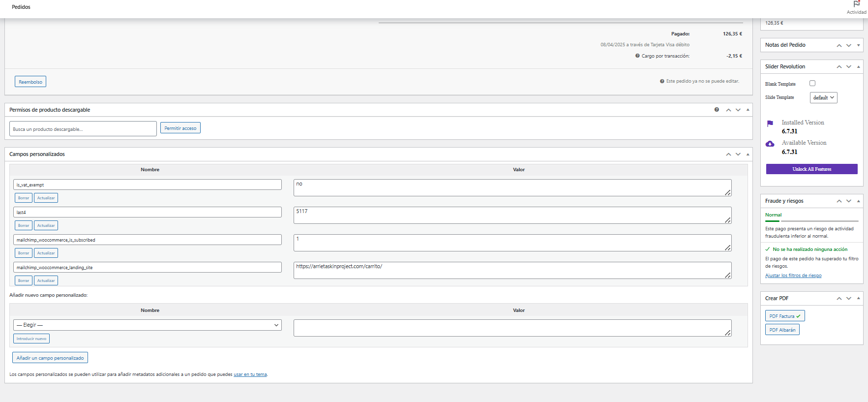Screen dimensions: 868x402
Task: Click the Unlock All Features button
Action: (812, 169)
